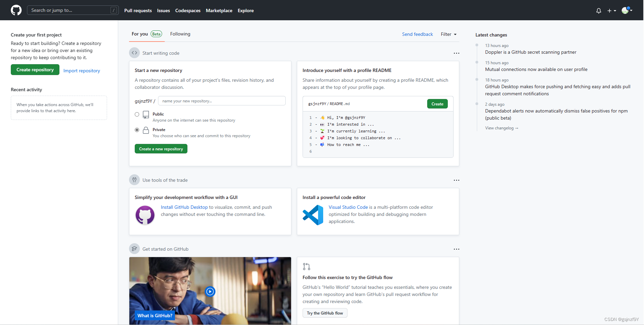
Task: Click the Try the GitHub flow button
Action: tap(325, 313)
